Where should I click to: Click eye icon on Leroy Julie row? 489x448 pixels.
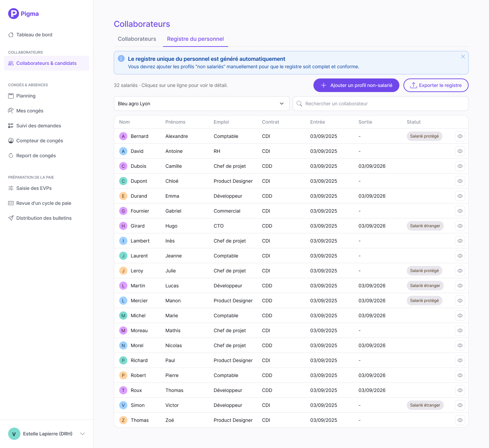click(x=460, y=271)
